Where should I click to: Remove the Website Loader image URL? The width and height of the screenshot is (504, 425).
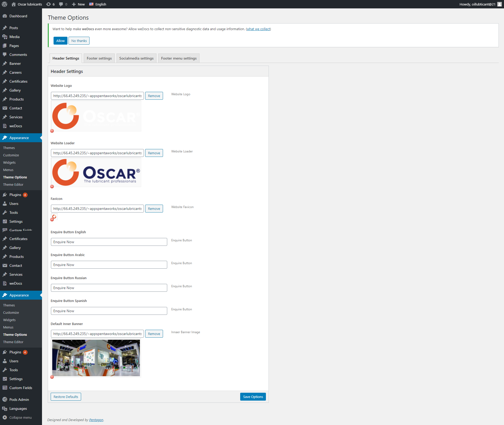154,153
